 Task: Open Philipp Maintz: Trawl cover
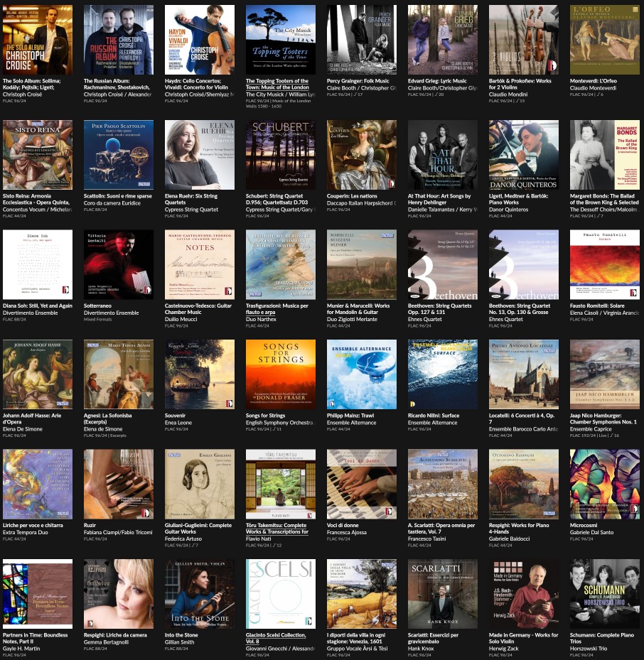pos(361,374)
